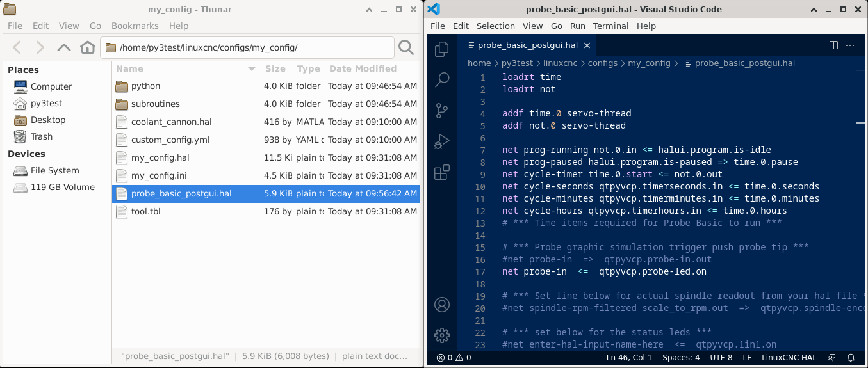
Task: Open Help menu in Thunar
Action: click(179, 26)
